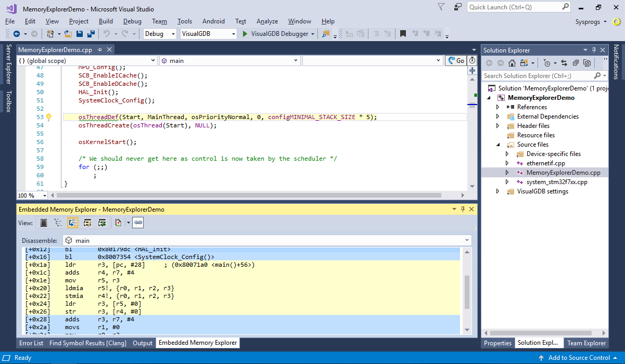Screen dimensions: 625x364
Task: Open the Toolbox side panel
Action: [x=8, y=101]
